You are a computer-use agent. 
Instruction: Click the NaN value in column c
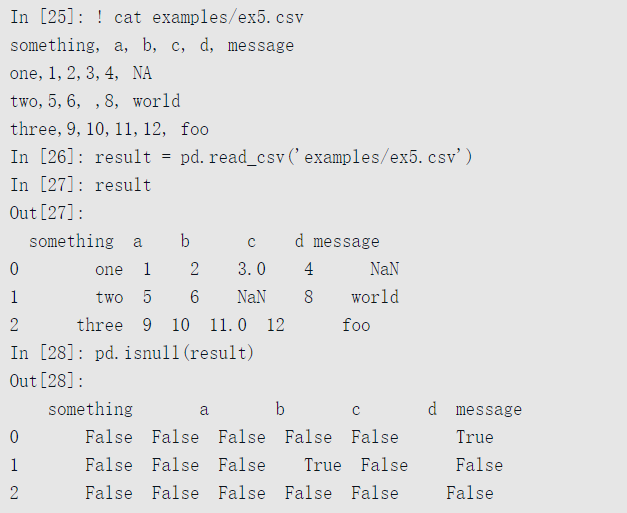click(x=252, y=297)
